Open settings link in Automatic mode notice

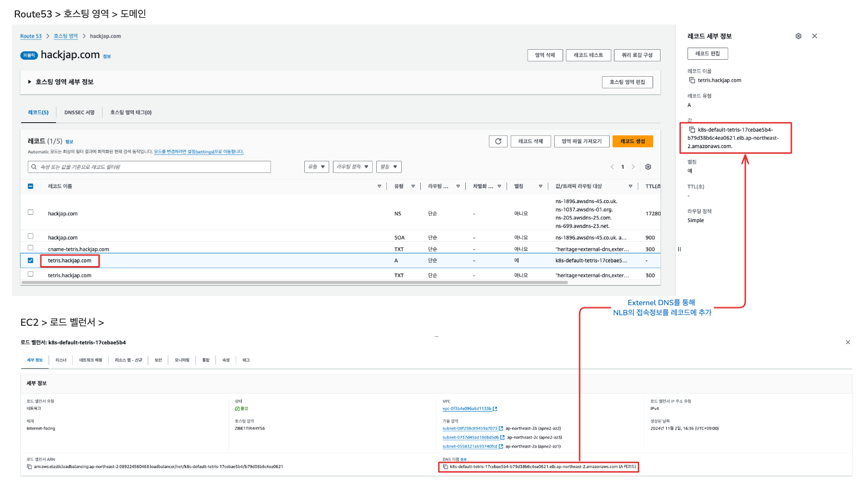199,152
